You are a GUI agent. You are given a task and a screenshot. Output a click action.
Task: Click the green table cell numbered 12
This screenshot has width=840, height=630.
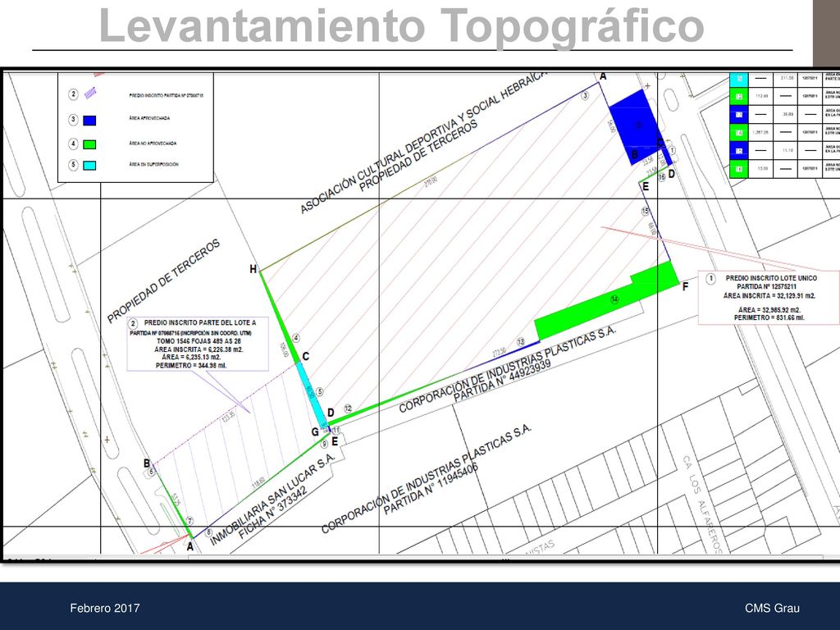pos(739,97)
